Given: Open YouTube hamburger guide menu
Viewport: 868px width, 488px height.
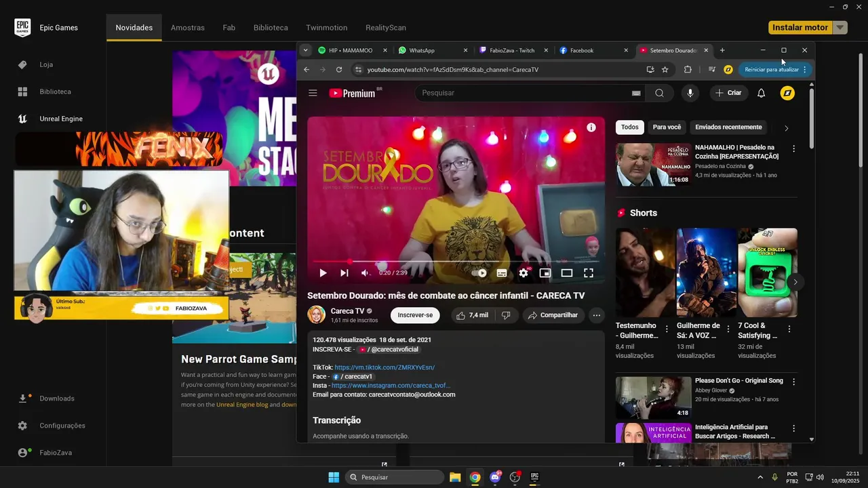Looking at the screenshot, I should tap(313, 93).
